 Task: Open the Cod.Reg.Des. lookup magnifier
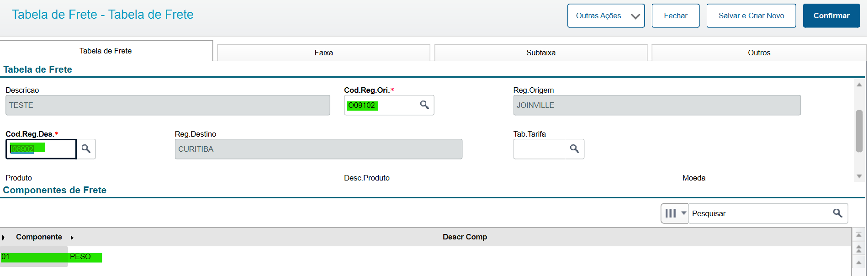86,149
